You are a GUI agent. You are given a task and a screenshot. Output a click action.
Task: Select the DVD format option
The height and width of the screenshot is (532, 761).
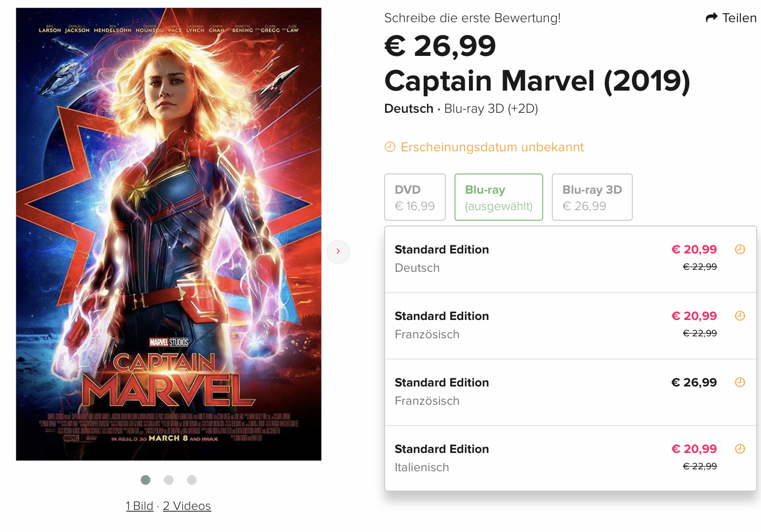[x=414, y=197]
